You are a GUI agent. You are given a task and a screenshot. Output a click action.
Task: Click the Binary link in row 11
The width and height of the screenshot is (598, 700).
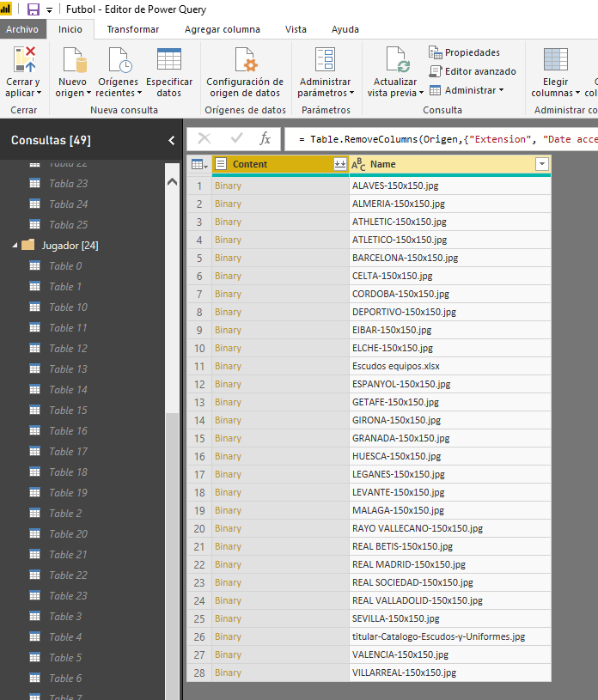click(228, 366)
